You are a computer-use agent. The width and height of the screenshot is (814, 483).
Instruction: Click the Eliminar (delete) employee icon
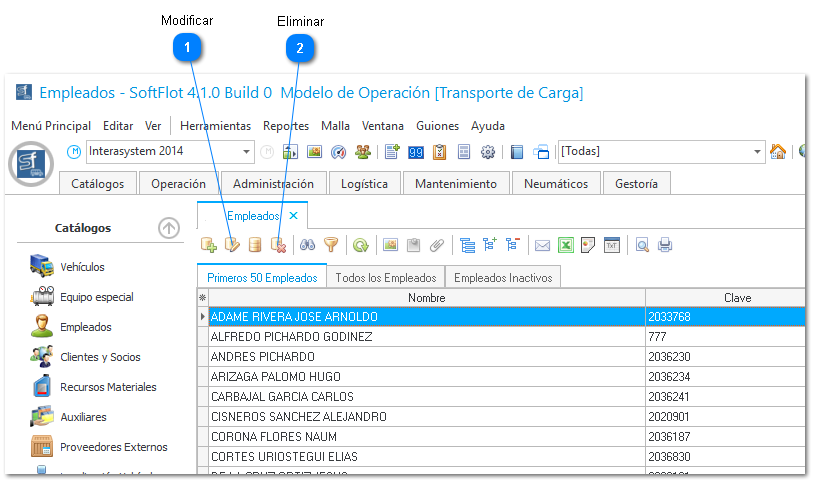coord(278,244)
